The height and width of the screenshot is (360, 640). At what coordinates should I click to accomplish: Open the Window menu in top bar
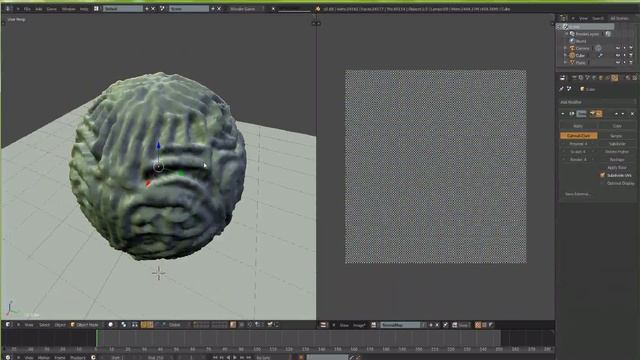(x=68, y=9)
